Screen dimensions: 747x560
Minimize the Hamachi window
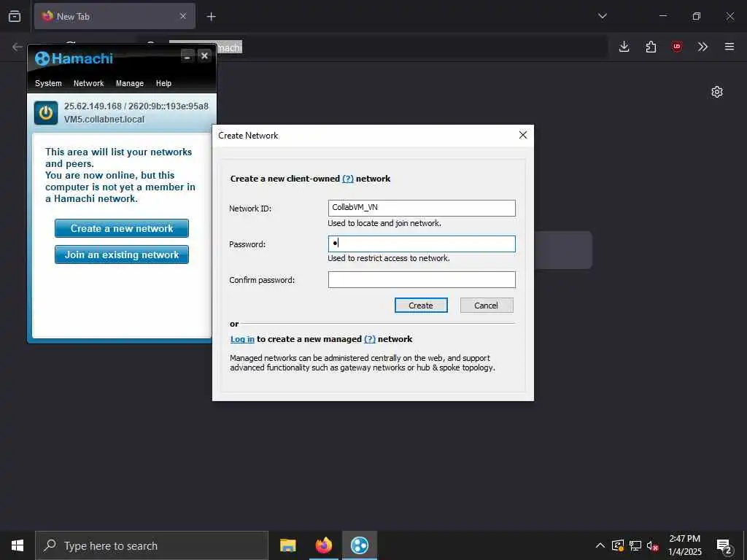pos(187,56)
